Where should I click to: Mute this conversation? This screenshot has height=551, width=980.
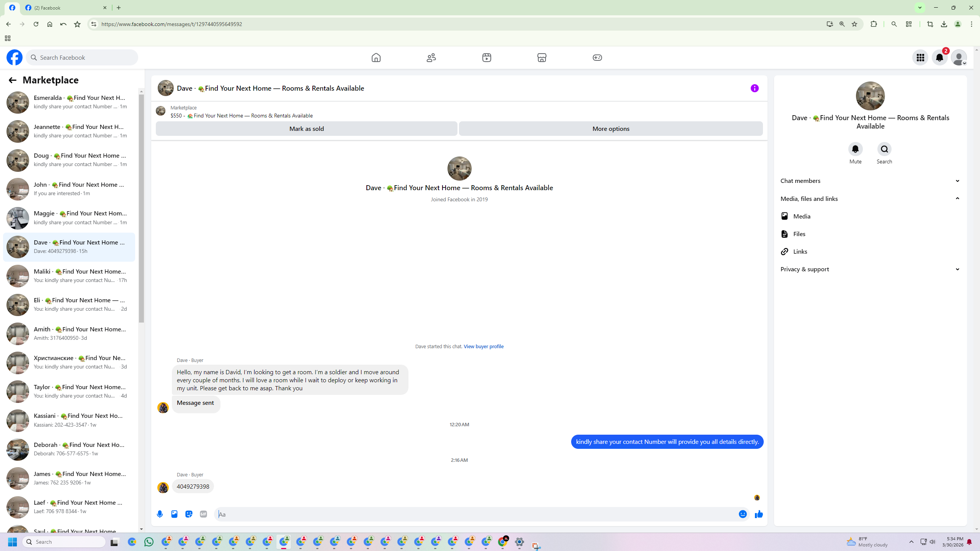coord(855,149)
